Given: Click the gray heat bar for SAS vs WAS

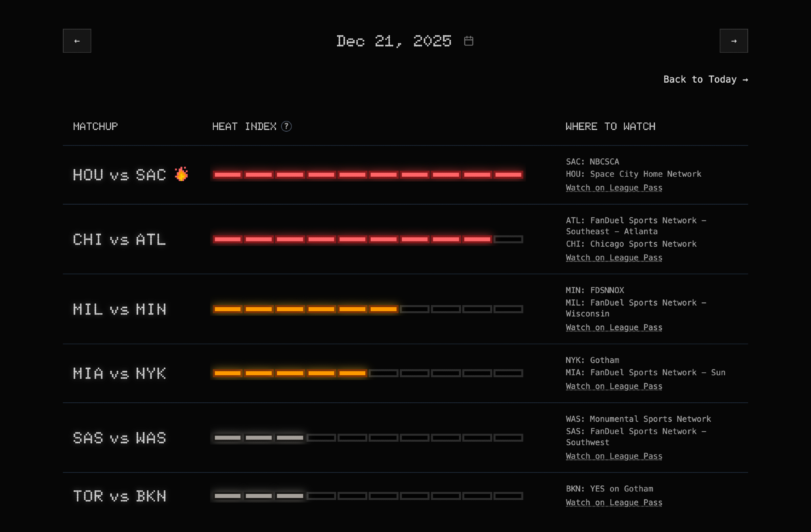Looking at the screenshot, I should (259, 438).
